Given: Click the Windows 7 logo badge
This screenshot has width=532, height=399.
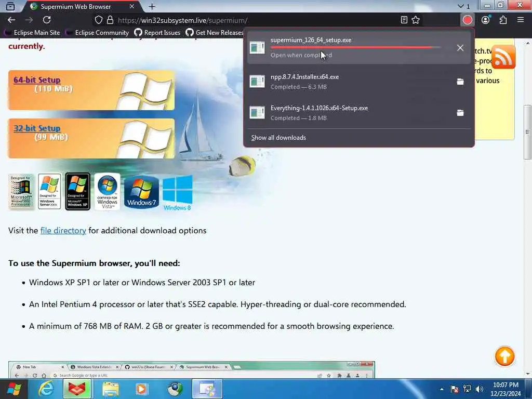Looking at the screenshot, I should pos(141,192).
